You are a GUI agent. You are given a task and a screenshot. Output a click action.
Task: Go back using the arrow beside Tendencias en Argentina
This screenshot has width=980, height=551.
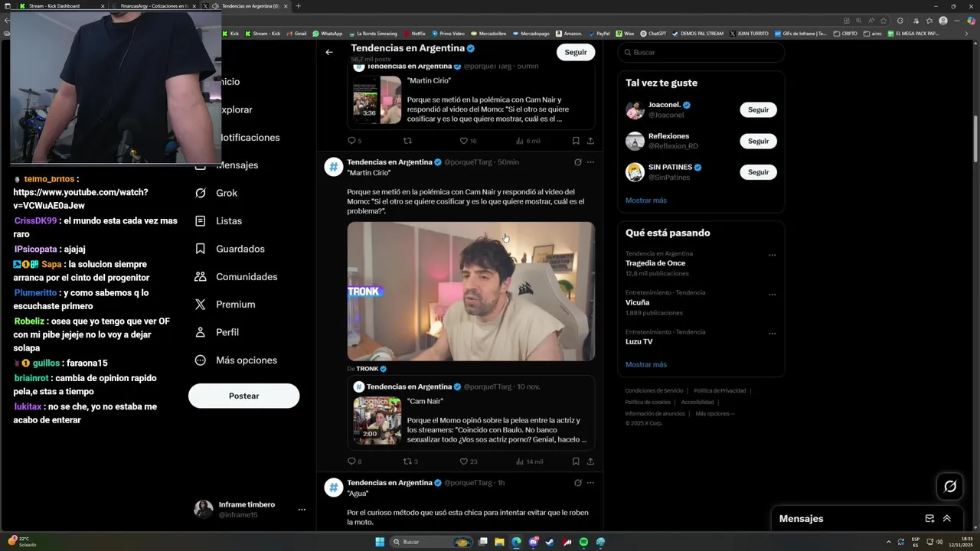[x=328, y=52]
